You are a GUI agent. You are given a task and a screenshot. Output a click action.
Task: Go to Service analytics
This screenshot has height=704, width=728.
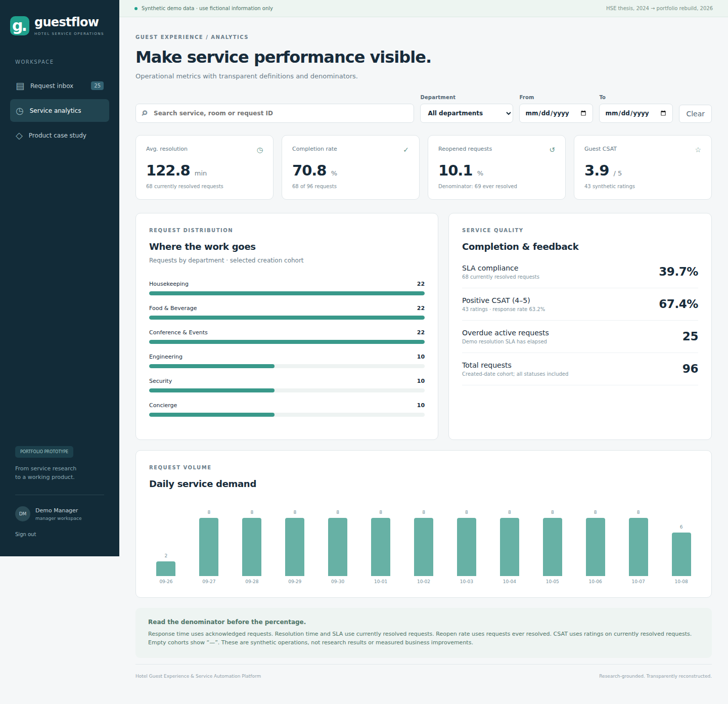tap(60, 111)
